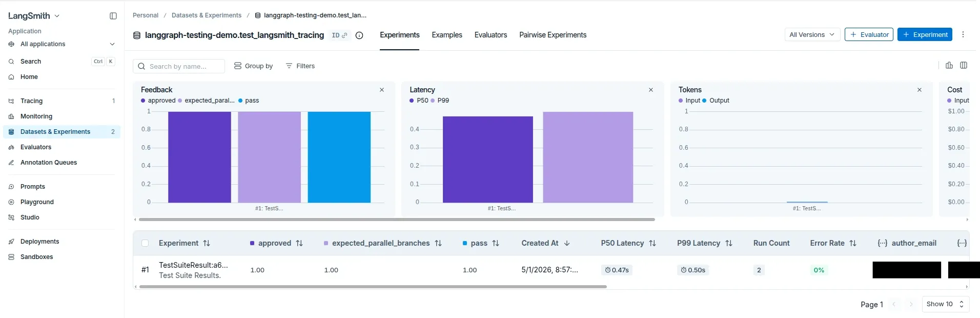Switch to the Evaluators tab
The width and height of the screenshot is (980, 318).
491,35
